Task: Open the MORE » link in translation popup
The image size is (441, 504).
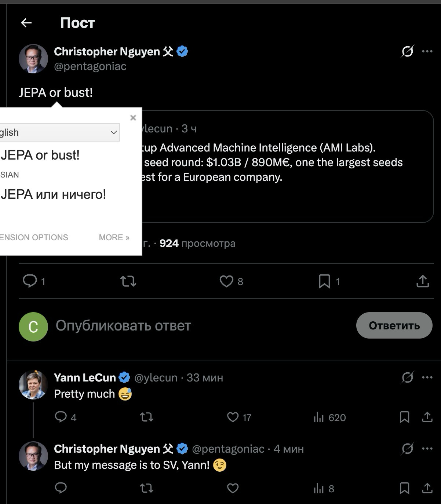Action: coord(114,237)
